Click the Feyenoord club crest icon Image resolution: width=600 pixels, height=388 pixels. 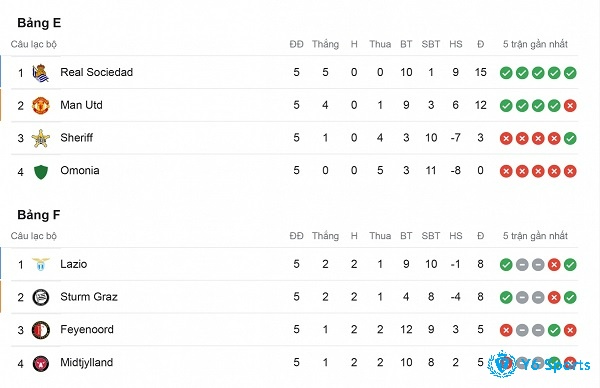tap(41, 330)
